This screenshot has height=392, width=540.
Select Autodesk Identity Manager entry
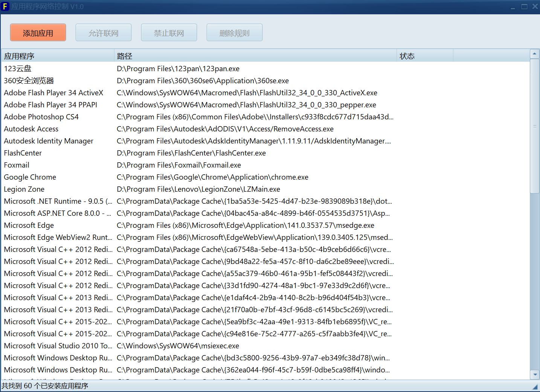tap(49, 141)
